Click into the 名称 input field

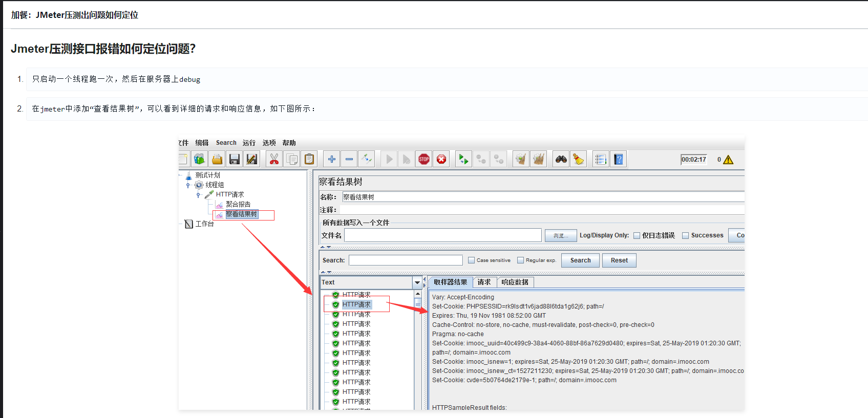point(543,197)
